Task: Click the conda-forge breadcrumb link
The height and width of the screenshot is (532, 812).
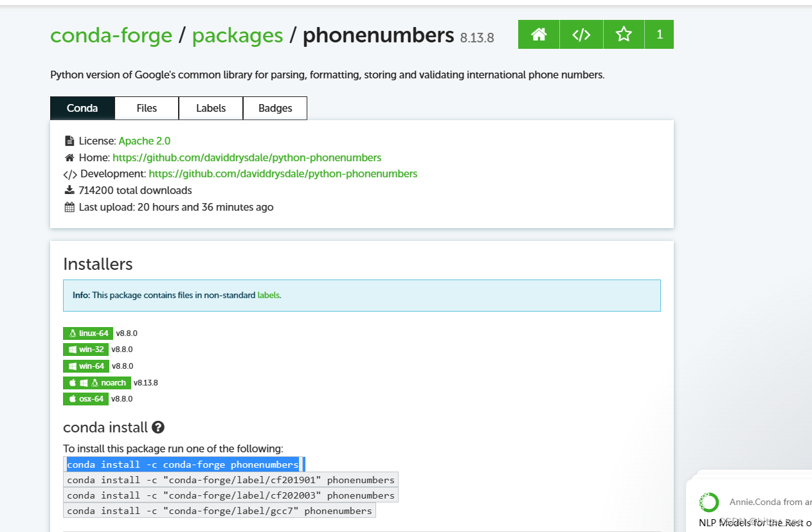Action: tap(111, 35)
